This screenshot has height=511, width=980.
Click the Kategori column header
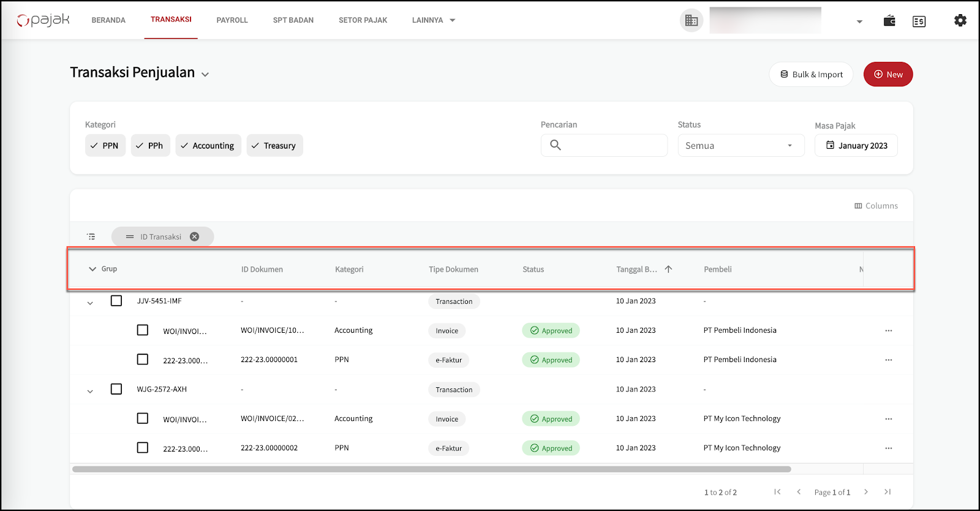tap(349, 270)
